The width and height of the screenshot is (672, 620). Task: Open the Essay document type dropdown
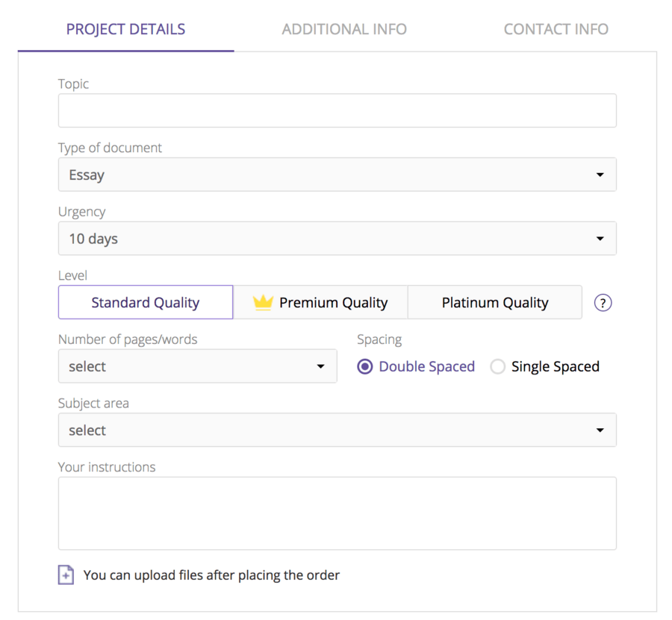tap(337, 175)
